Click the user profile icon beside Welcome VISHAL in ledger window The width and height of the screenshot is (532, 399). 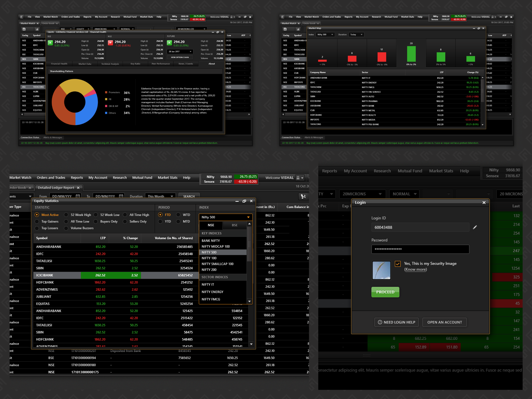coord(298,178)
